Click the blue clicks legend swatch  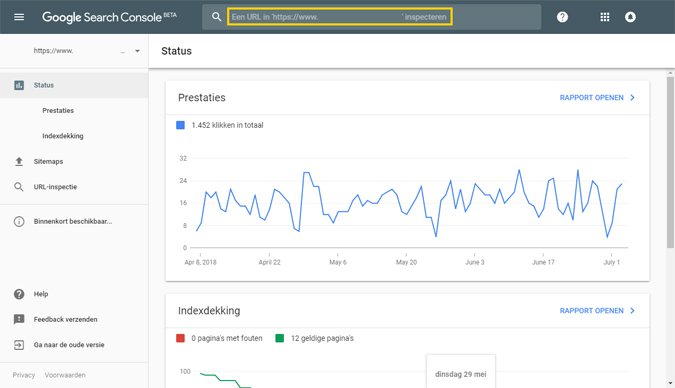point(180,125)
